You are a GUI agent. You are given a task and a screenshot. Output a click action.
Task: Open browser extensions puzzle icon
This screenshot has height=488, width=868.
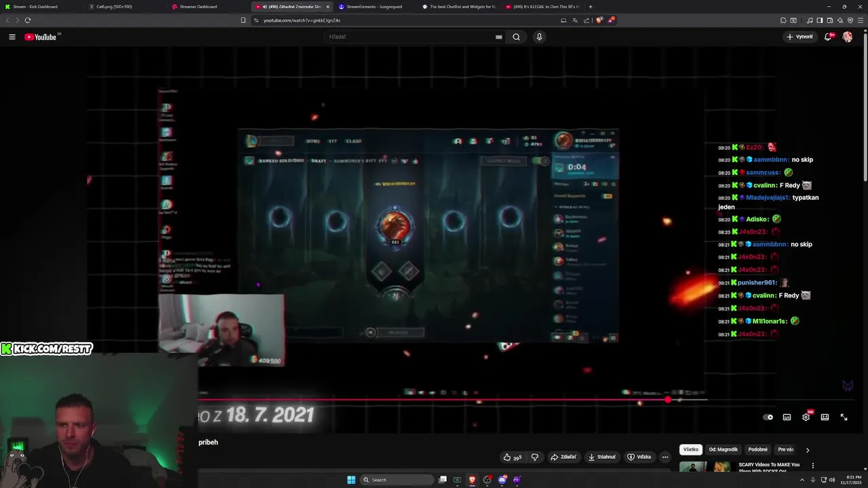[x=783, y=20]
